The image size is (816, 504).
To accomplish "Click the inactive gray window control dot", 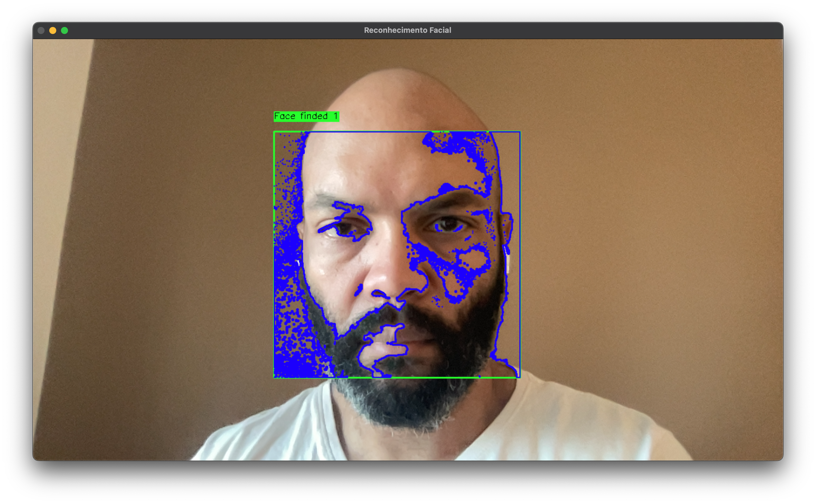I will (41, 30).
